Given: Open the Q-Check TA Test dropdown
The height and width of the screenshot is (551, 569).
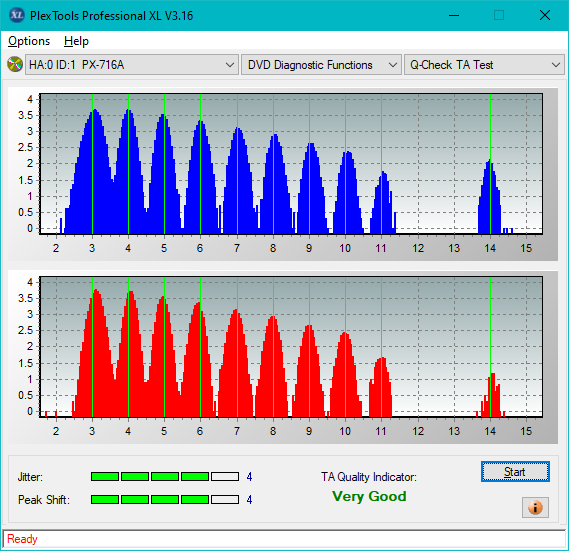Looking at the screenshot, I should coord(484,65).
